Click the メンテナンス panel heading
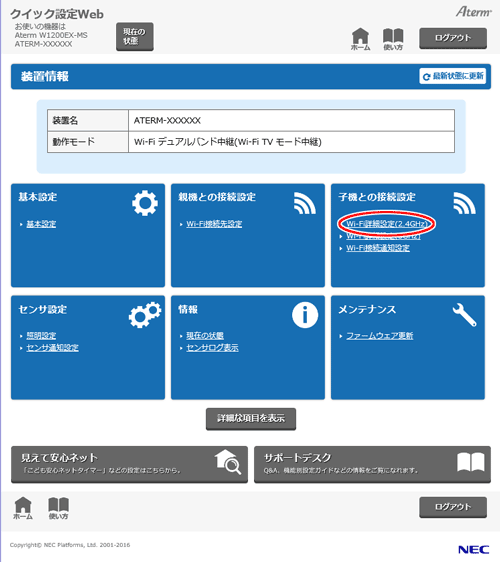The image size is (500, 562). coord(367,309)
